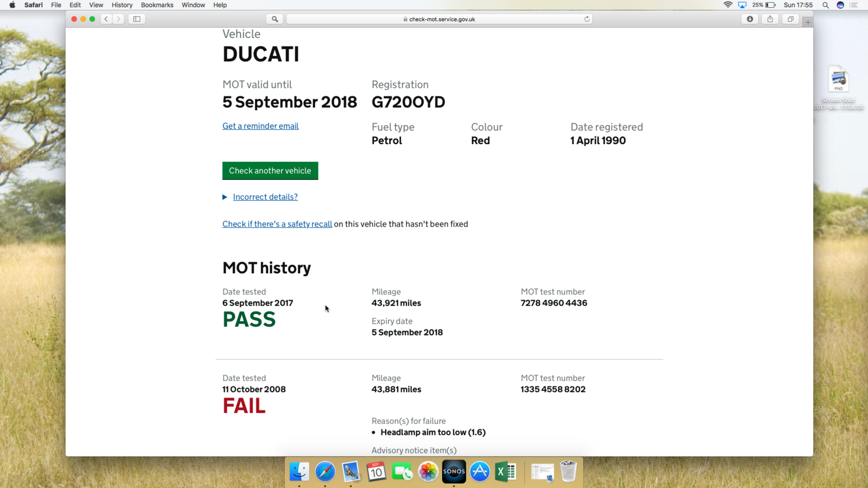Show all tabs overview button
Image resolution: width=868 pixels, height=488 pixels.
[x=790, y=19]
